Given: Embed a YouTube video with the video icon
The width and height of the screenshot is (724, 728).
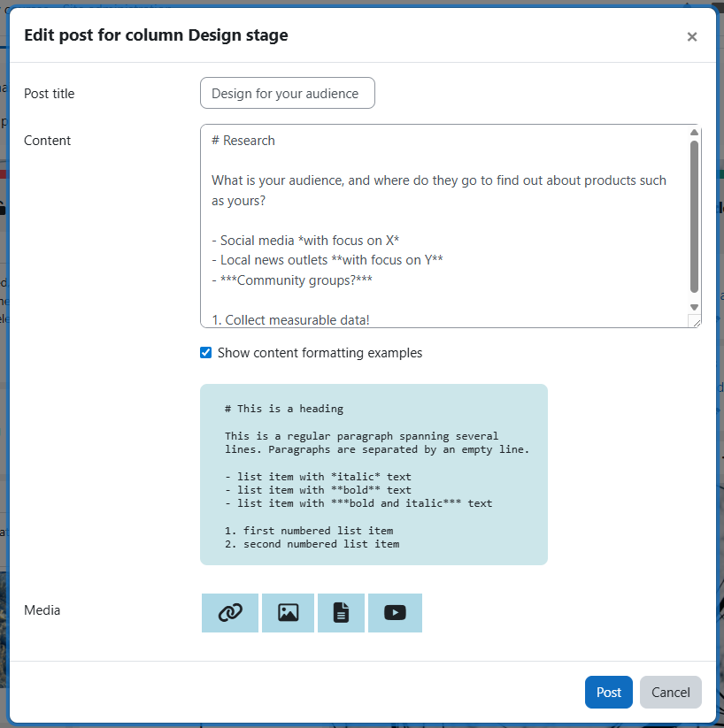Looking at the screenshot, I should (395, 612).
